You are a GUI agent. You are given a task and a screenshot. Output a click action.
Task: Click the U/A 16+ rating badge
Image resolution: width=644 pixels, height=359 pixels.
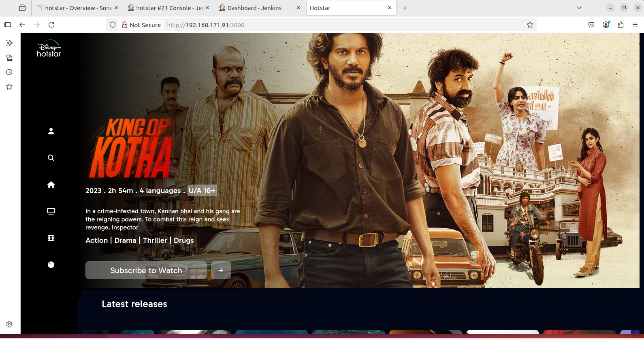point(202,191)
